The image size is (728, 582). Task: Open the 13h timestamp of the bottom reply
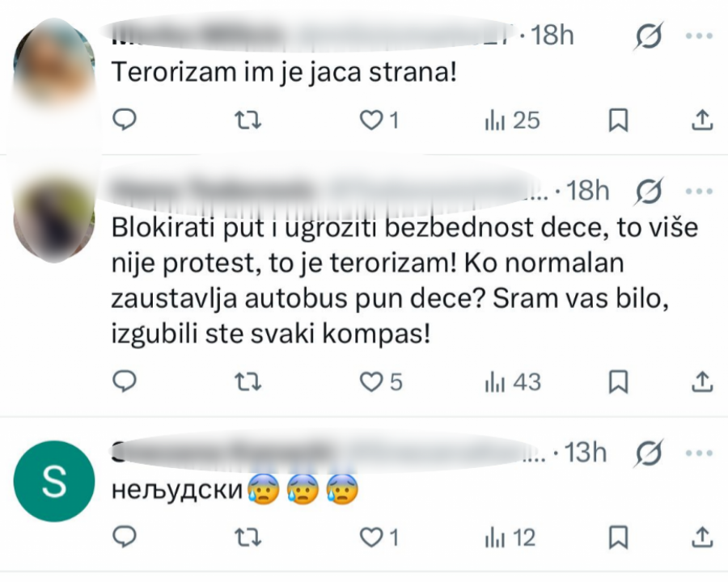[584, 453]
